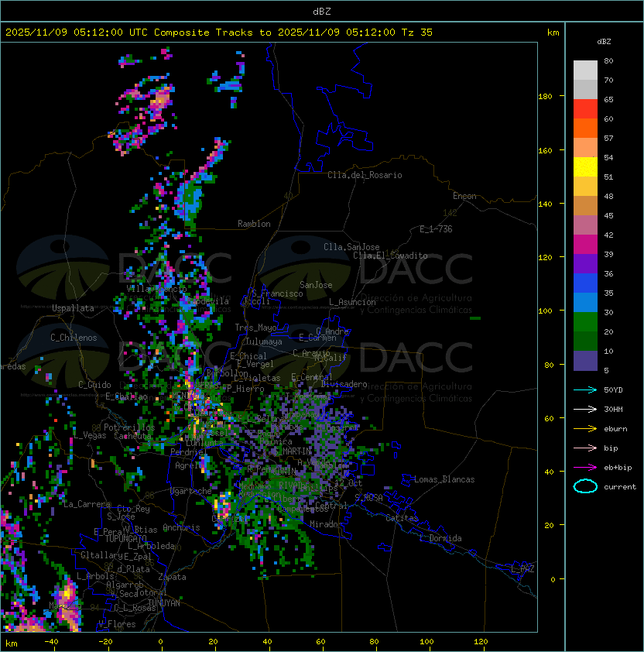Viewport: 644px width, 652px height.
Task: Click the 'Potrerillos' map label
Action: [129, 427]
